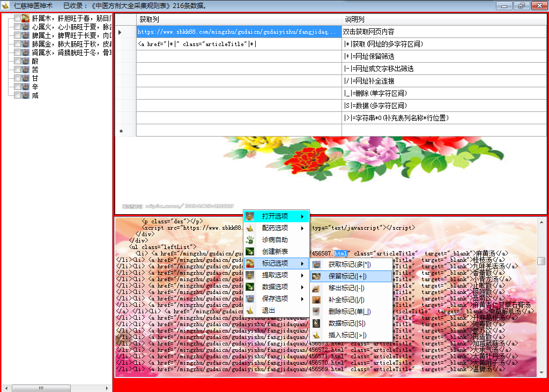Click the application icon in title bar
This screenshot has height=392, width=549.
pyautogui.click(x=5, y=5)
